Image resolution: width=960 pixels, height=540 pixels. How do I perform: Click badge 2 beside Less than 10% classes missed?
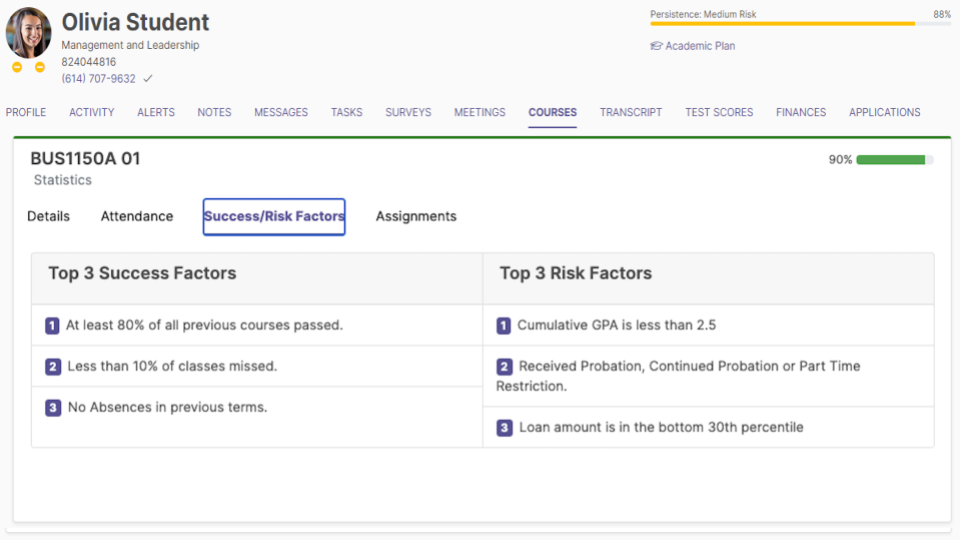pos(53,367)
